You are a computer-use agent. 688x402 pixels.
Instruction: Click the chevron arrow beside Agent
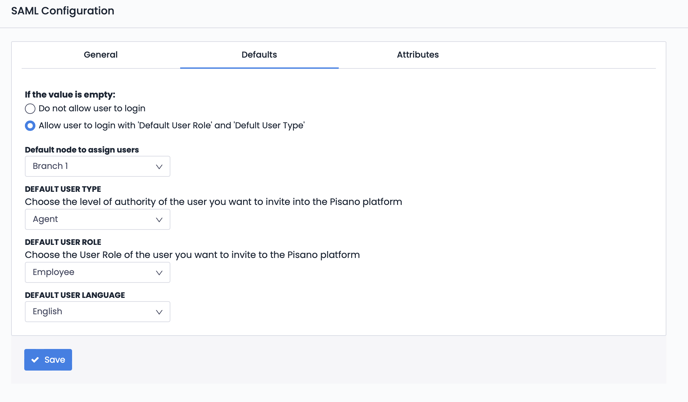(159, 220)
